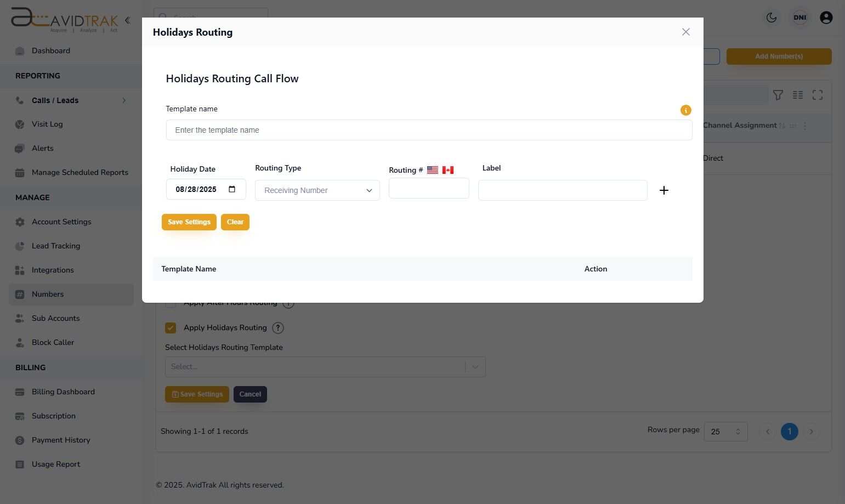This screenshot has width=845, height=504.
Task: Expand the Calls / Leads submenu
Action: [124, 100]
